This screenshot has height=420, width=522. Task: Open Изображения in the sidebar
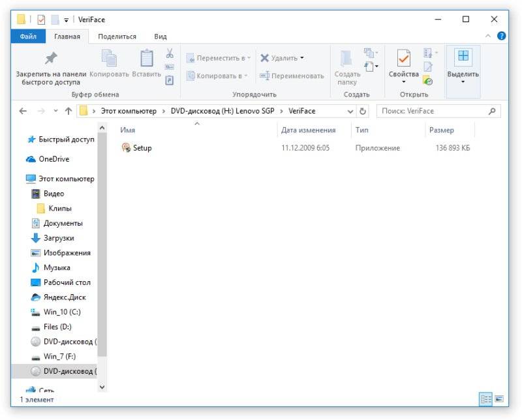[x=61, y=253]
